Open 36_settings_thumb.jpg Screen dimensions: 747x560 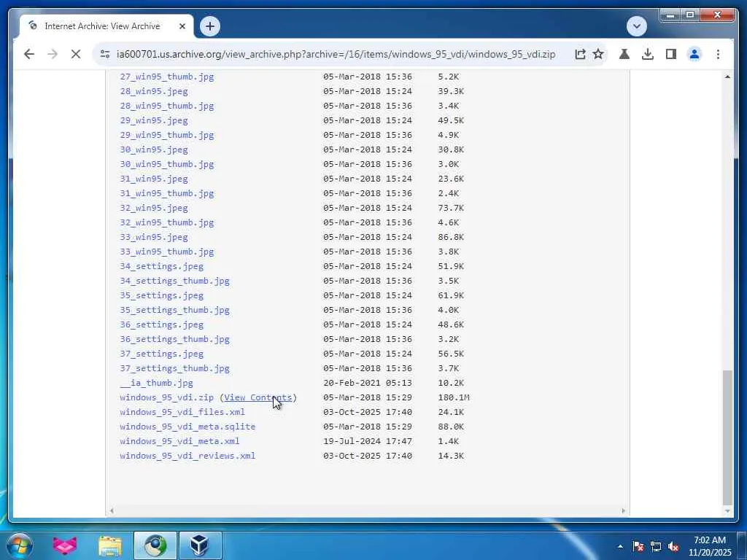175,339
